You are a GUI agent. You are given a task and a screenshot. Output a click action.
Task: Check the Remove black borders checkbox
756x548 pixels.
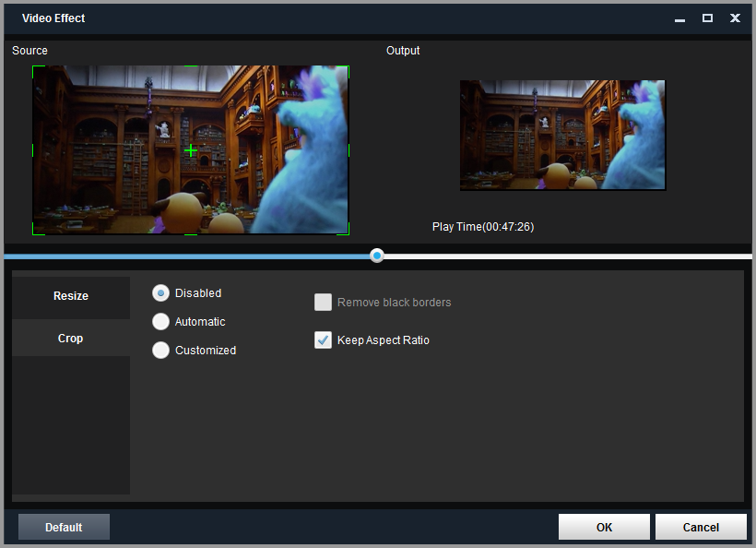[323, 303]
